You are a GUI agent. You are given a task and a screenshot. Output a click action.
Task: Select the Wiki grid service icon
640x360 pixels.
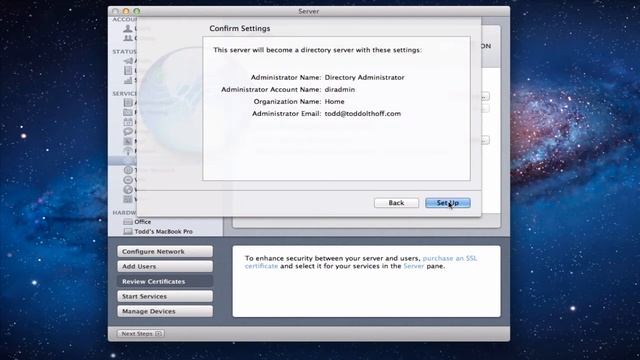coord(128,199)
